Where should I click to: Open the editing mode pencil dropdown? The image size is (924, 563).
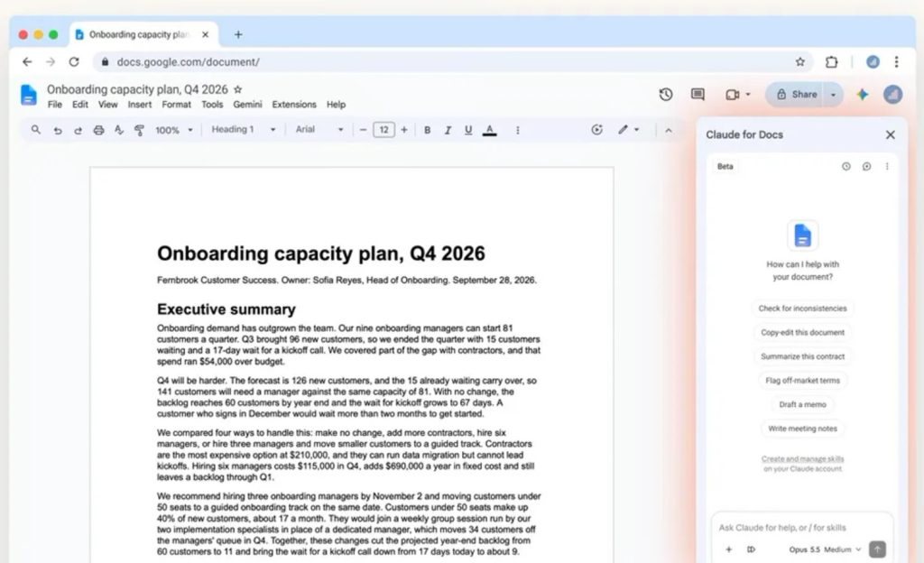pos(628,130)
